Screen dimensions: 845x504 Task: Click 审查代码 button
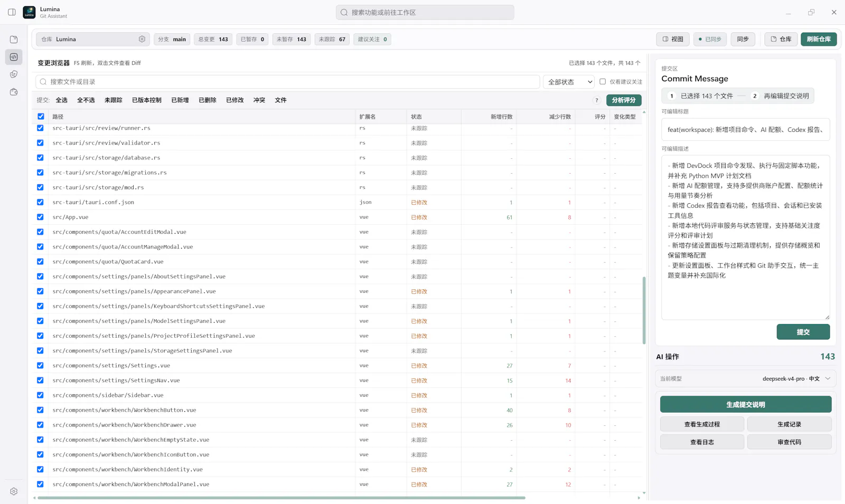click(789, 442)
